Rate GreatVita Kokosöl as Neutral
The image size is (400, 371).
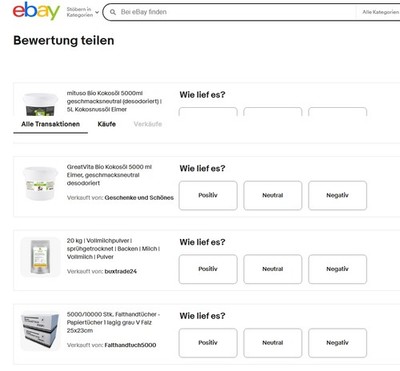273,196
